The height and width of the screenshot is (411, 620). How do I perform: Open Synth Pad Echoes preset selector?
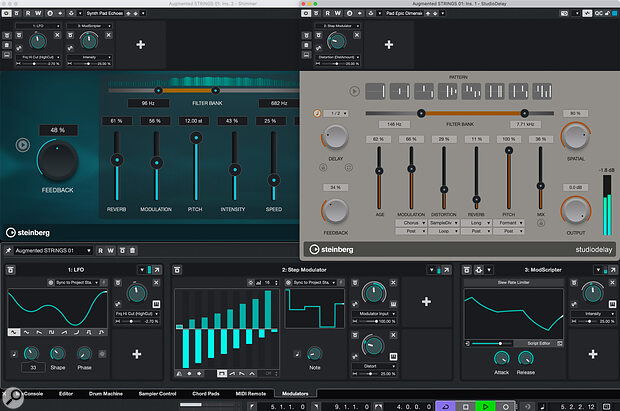(104, 13)
